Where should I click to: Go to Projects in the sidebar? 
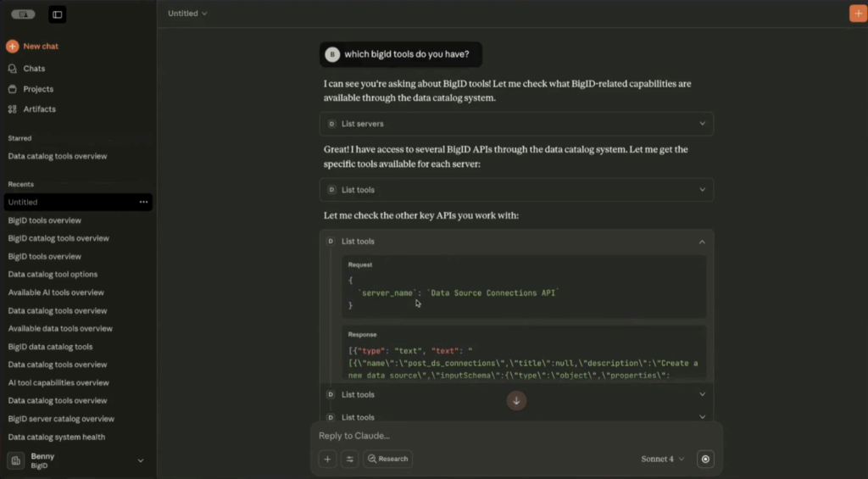pos(38,89)
